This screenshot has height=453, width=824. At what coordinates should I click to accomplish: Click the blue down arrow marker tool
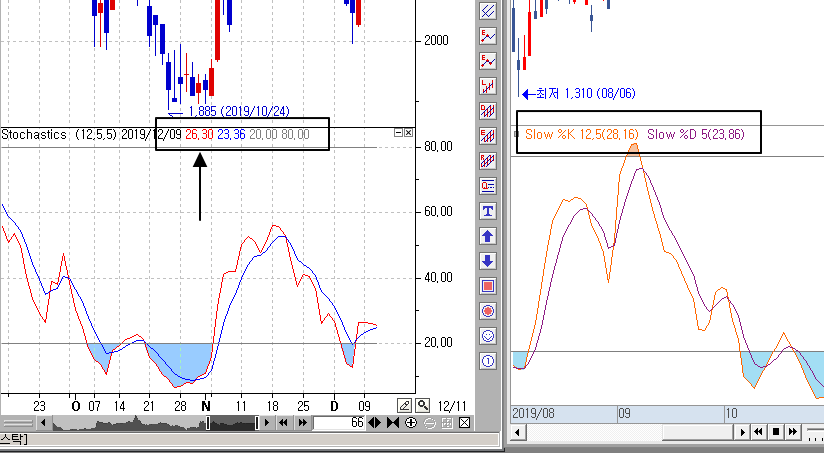488,261
